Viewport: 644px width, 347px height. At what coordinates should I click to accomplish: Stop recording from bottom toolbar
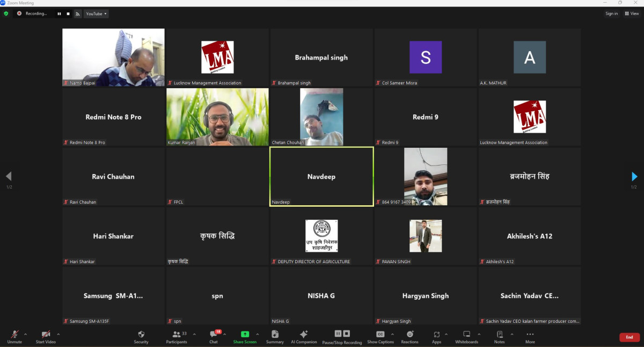[347, 334]
